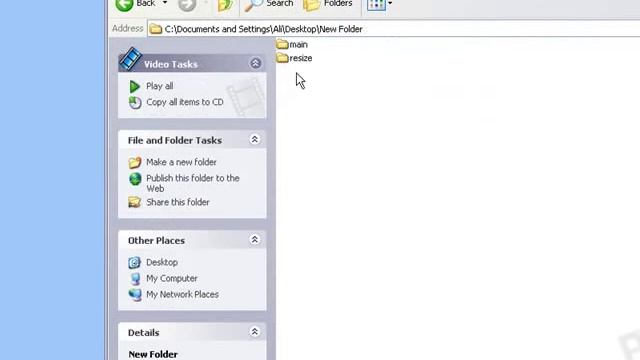Click the Forward arrow button
Viewport: 640px width, 360px height.
pos(187,5)
